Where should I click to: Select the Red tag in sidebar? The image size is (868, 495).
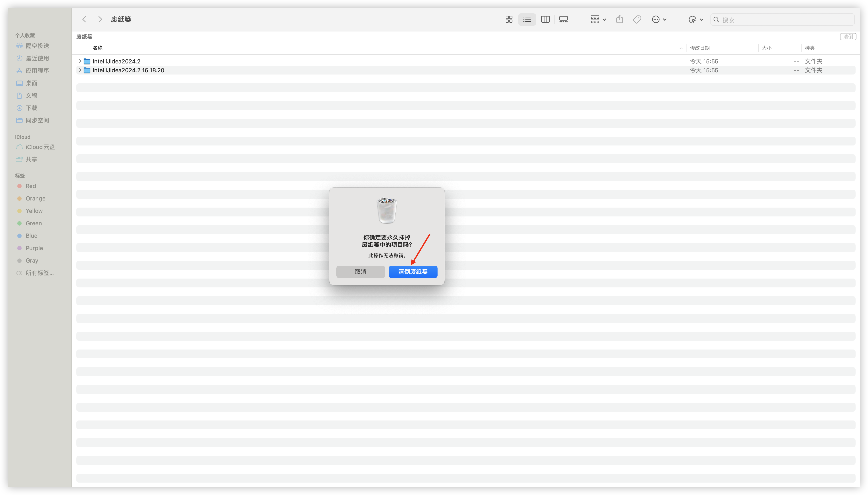(31, 186)
